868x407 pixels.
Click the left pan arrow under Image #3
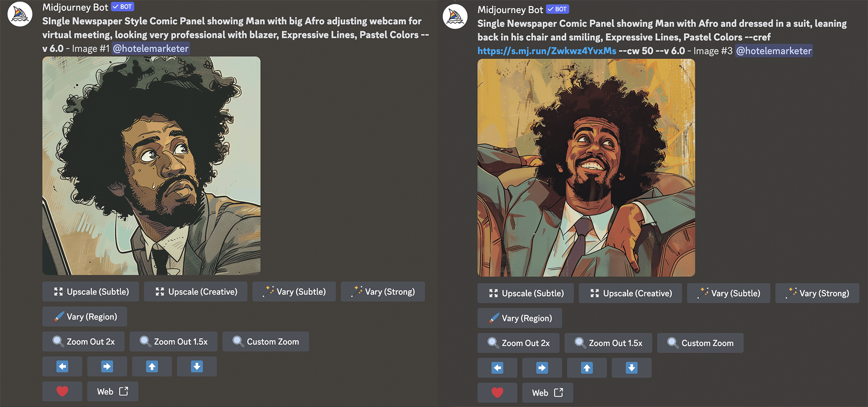point(497,368)
